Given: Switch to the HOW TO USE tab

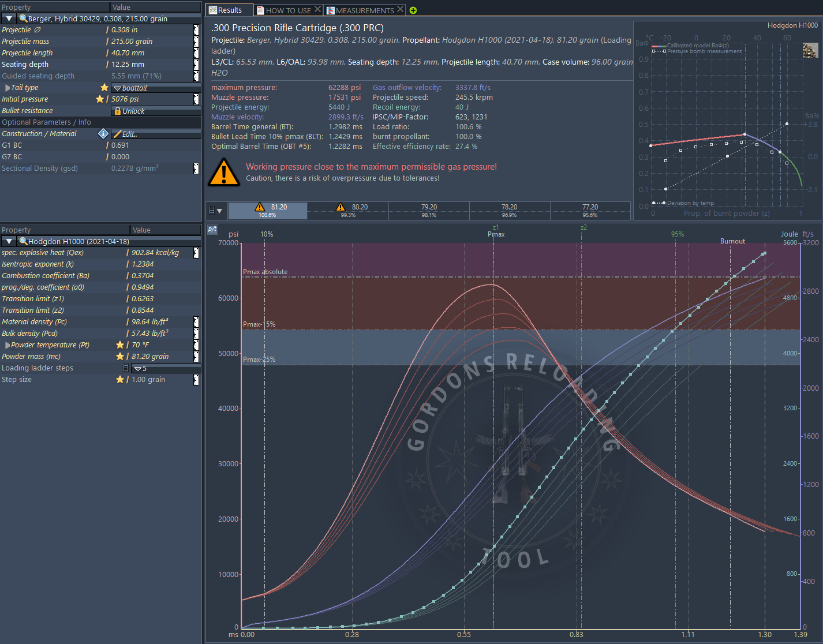Looking at the screenshot, I should 287,10.
